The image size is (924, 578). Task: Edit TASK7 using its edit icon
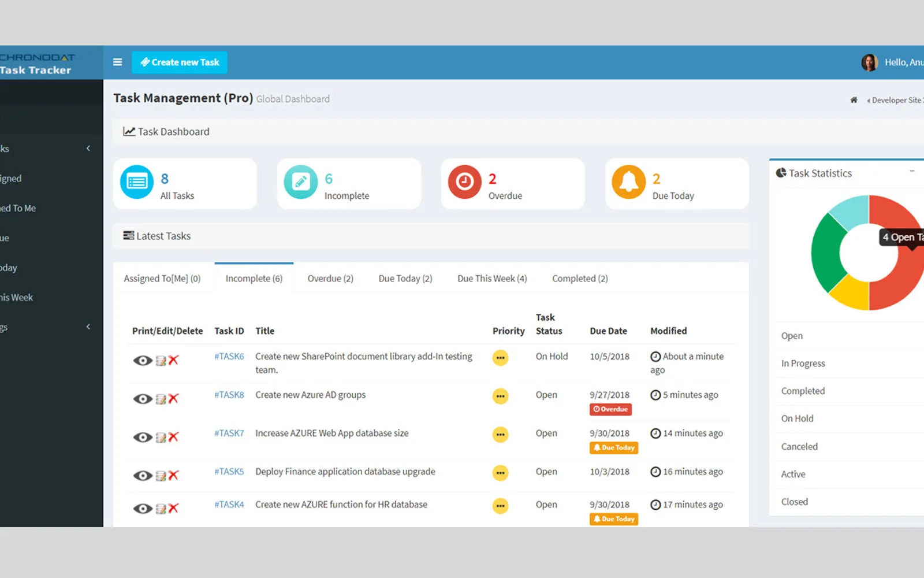pyautogui.click(x=161, y=438)
